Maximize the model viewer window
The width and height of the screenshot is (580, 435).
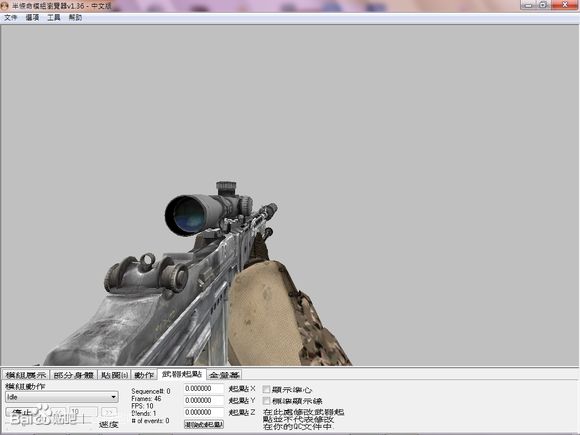click(x=543, y=5)
